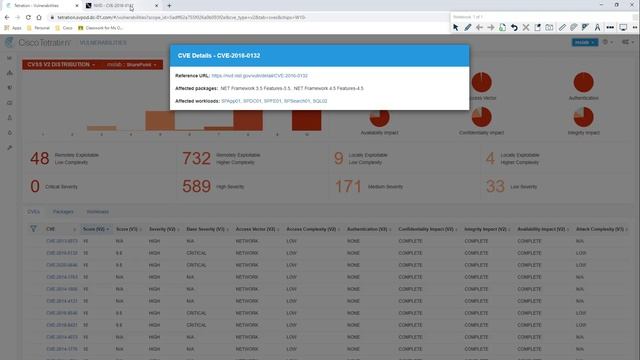640x360 pixels.
Task: Undo the last annotation
Action: tap(514, 27)
